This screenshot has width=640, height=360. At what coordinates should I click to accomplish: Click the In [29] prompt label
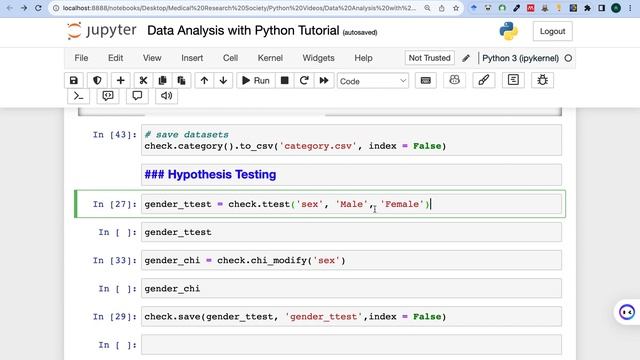(115, 317)
